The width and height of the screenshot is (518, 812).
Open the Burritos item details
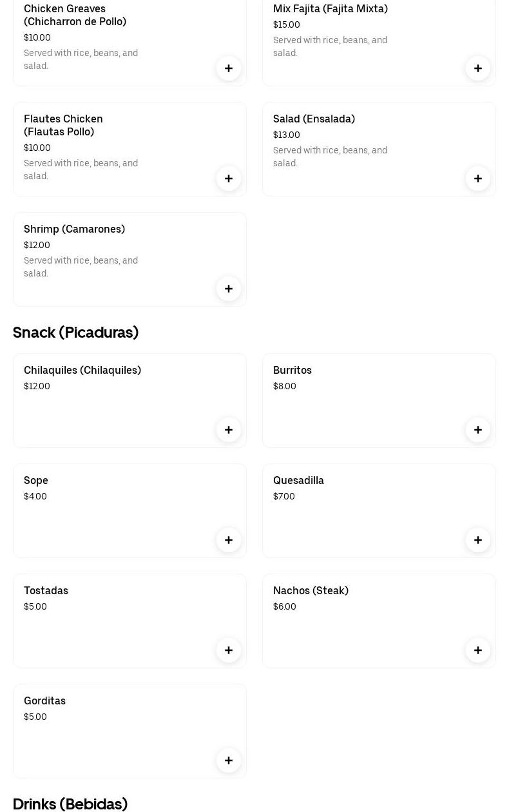pos(293,371)
